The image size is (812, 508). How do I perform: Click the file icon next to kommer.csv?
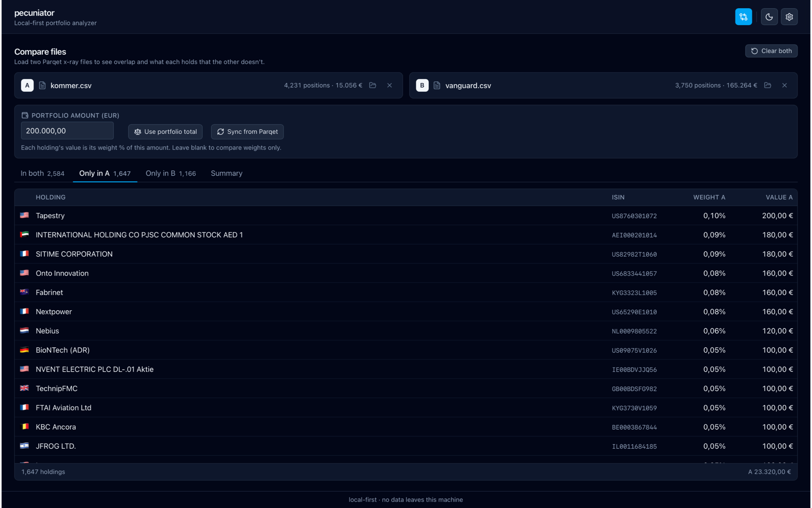(x=42, y=85)
